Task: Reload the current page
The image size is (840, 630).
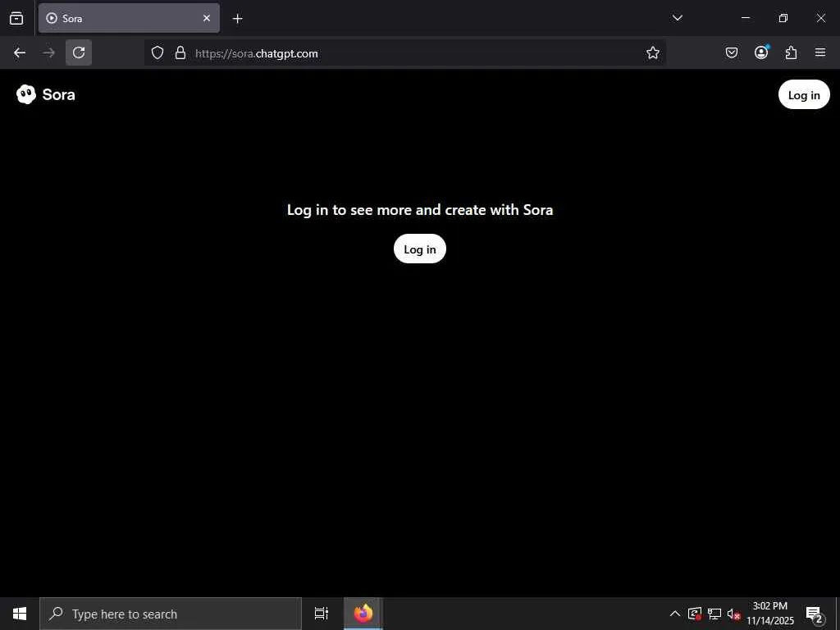Action: pos(79,52)
